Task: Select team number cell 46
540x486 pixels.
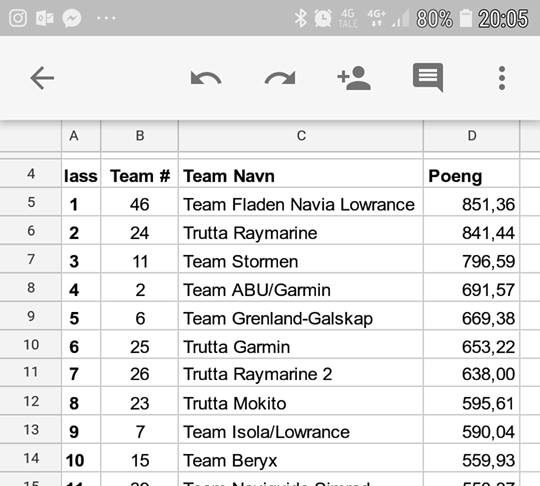Action: pyautogui.click(x=139, y=202)
